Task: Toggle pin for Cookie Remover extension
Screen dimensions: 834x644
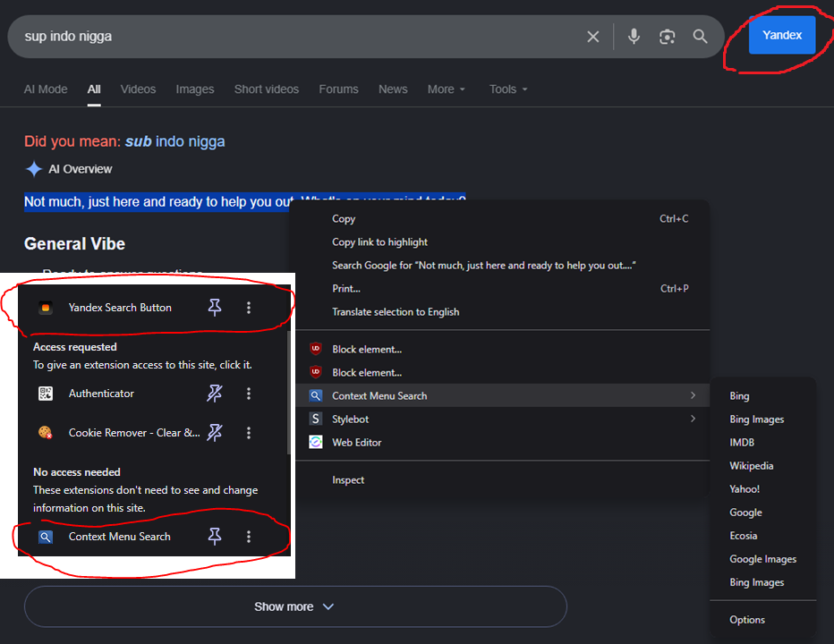Action: click(x=215, y=433)
